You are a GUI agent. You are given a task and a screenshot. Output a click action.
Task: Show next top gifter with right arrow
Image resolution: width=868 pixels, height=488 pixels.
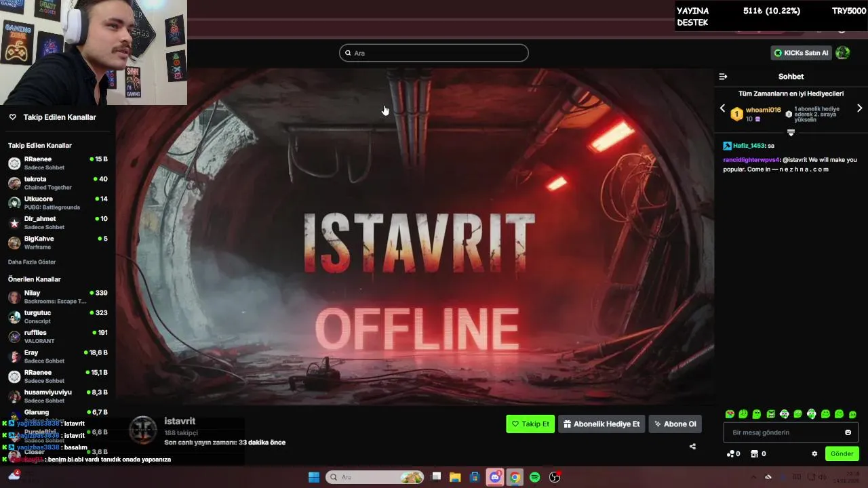(x=859, y=108)
